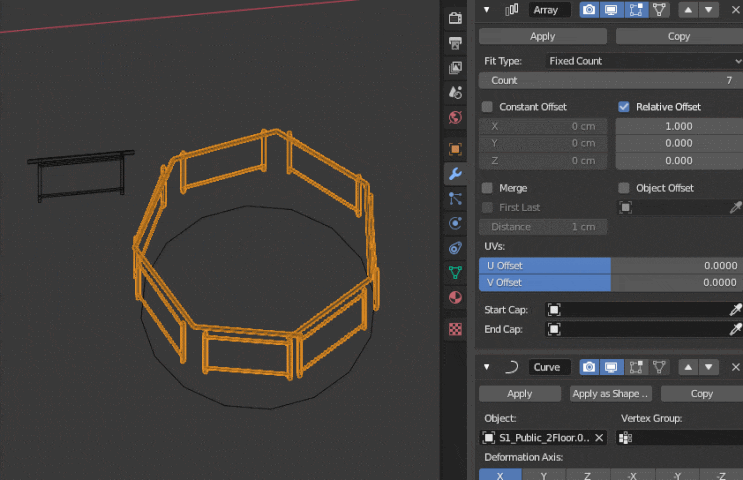Image resolution: width=743 pixels, height=480 pixels.
Task: Move Array modifier down in stack
Action: click(x=708, y=10)
